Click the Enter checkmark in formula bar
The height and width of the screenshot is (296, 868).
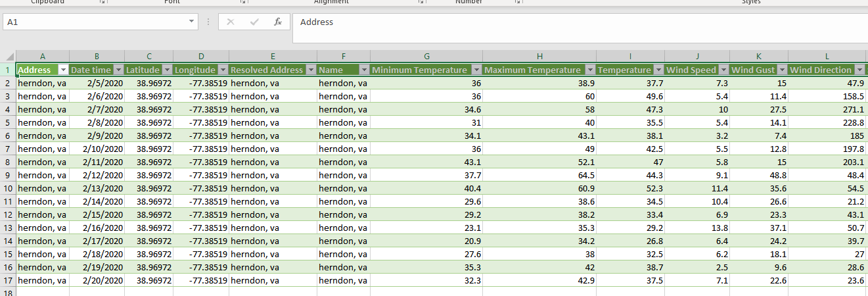[x=254, y=22]
